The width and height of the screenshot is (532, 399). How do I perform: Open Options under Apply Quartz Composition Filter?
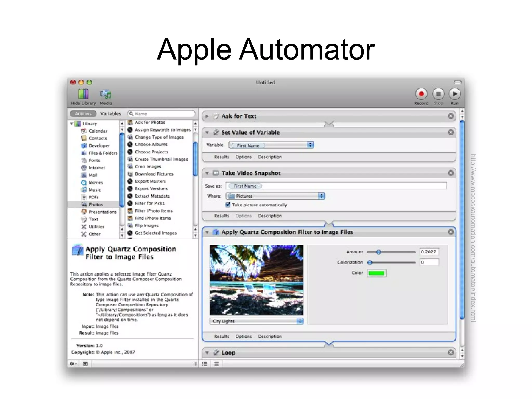click(x=244, y=336)
